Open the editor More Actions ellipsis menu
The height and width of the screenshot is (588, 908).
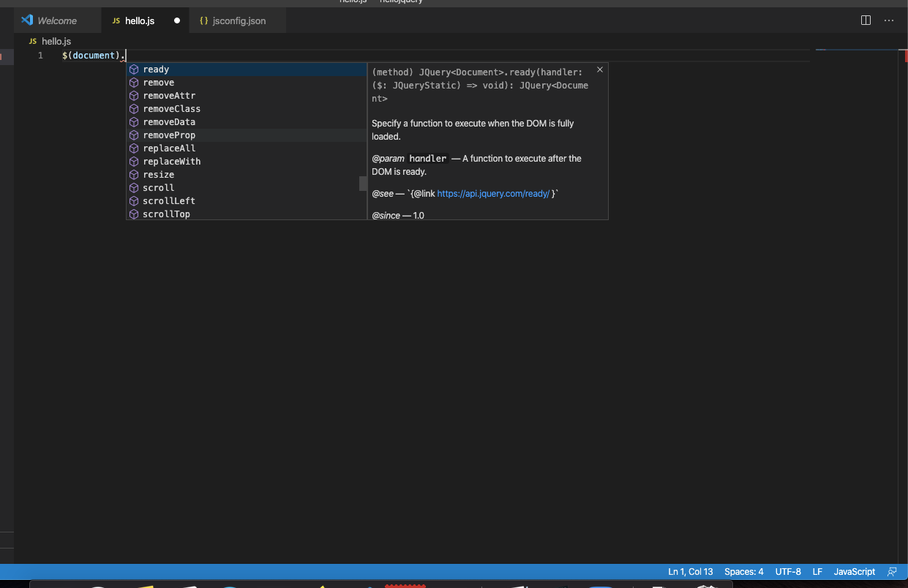click(888, 20)
